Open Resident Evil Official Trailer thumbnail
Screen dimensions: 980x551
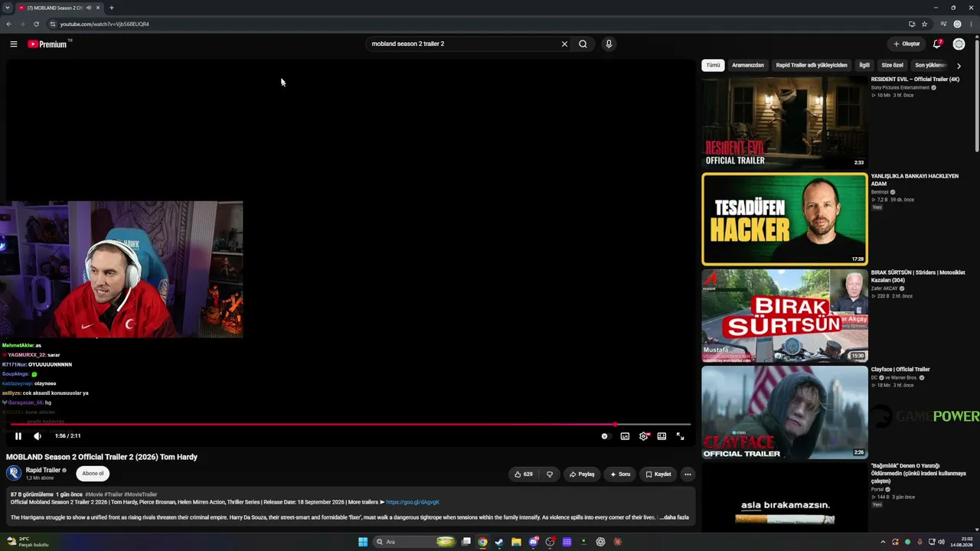pos(785,122)
